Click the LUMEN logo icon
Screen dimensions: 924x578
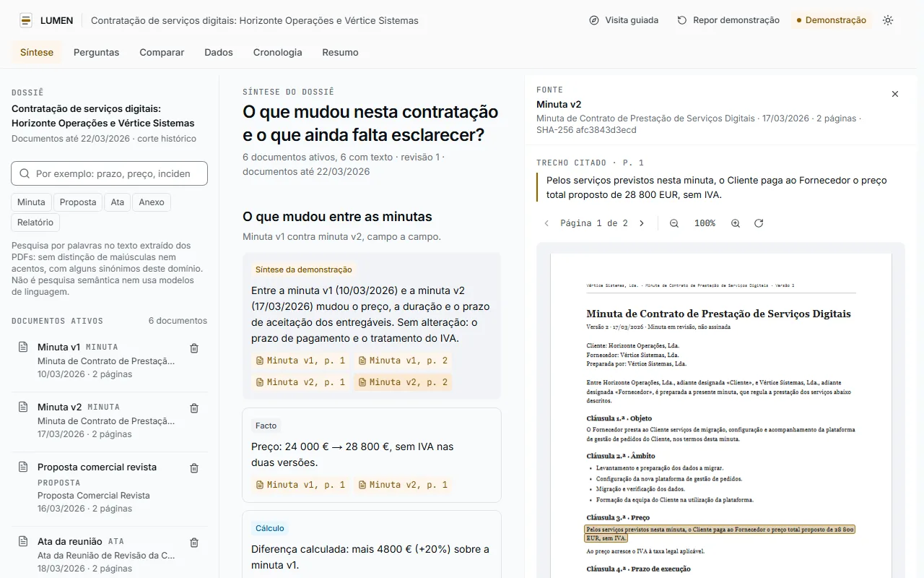coord(26,20)
